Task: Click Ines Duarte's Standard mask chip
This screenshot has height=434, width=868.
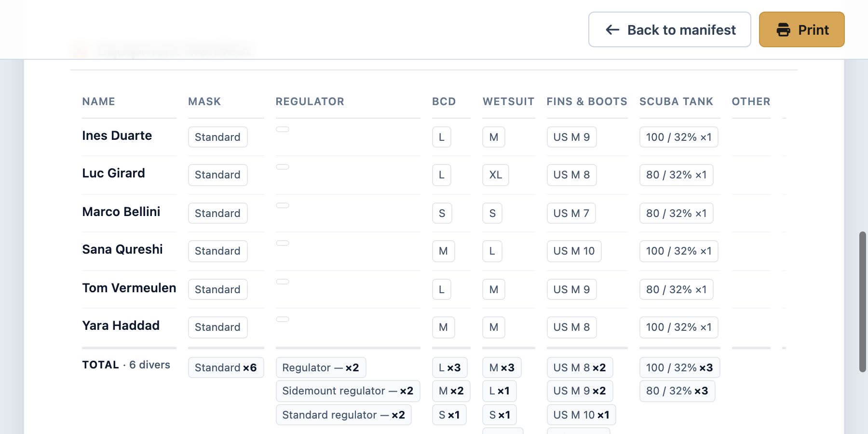Action: pyautogui.click(x=217, y=137)
